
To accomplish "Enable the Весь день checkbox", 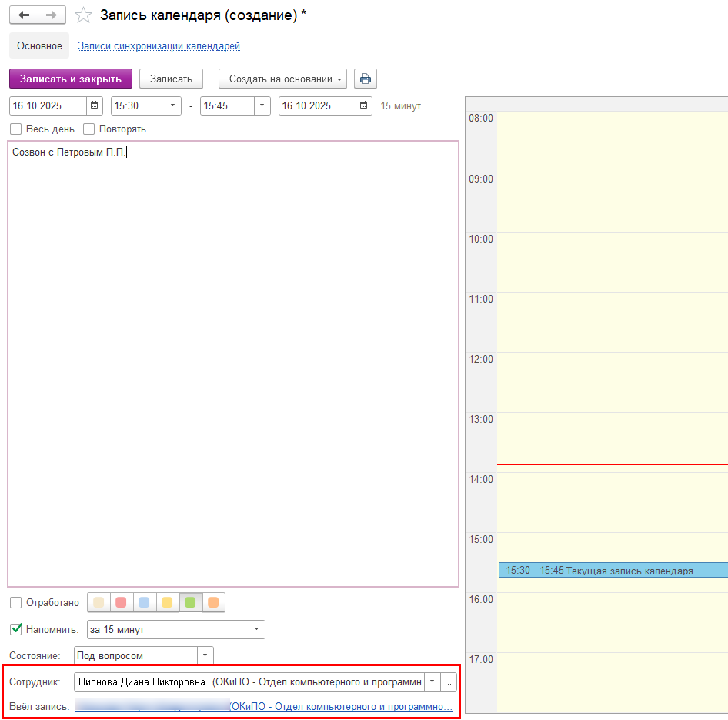I will (16, 129).
